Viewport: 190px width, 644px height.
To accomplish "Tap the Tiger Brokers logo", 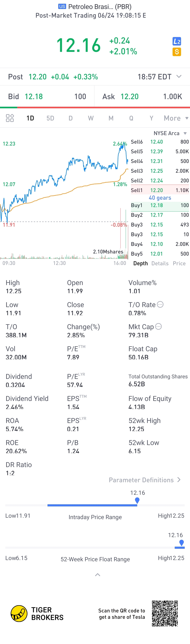I will pyautogui.click(x=37, y=613).
